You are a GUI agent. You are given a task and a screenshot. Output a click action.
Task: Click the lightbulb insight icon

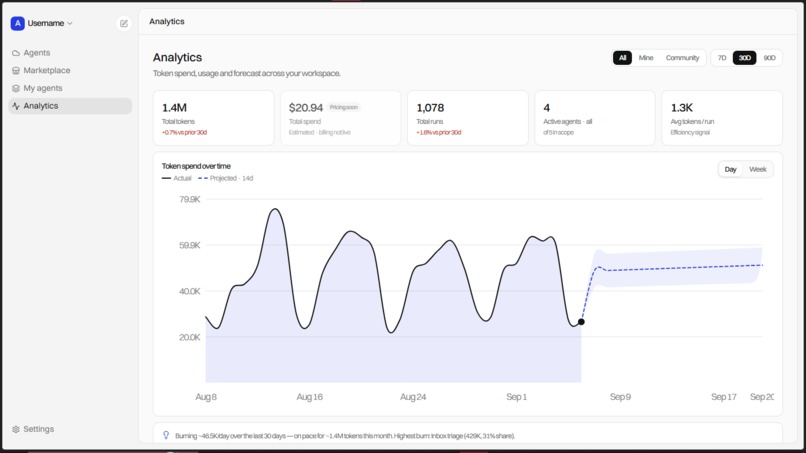click(x=166, y=435)
